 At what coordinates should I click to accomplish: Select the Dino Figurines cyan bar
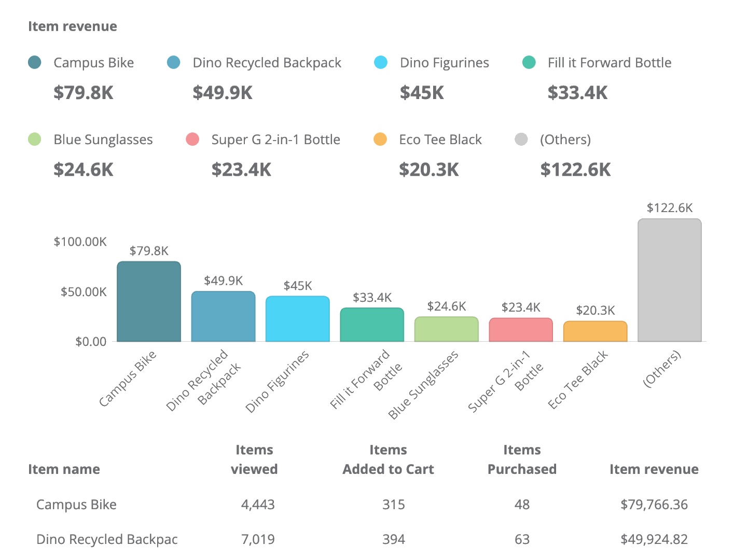[298, 319]
